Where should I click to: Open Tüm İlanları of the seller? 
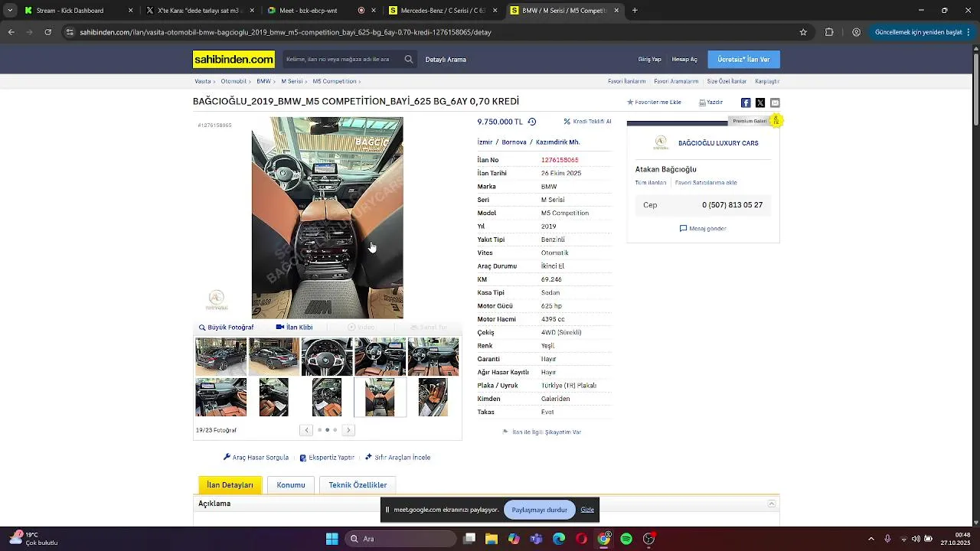(651, 183)
